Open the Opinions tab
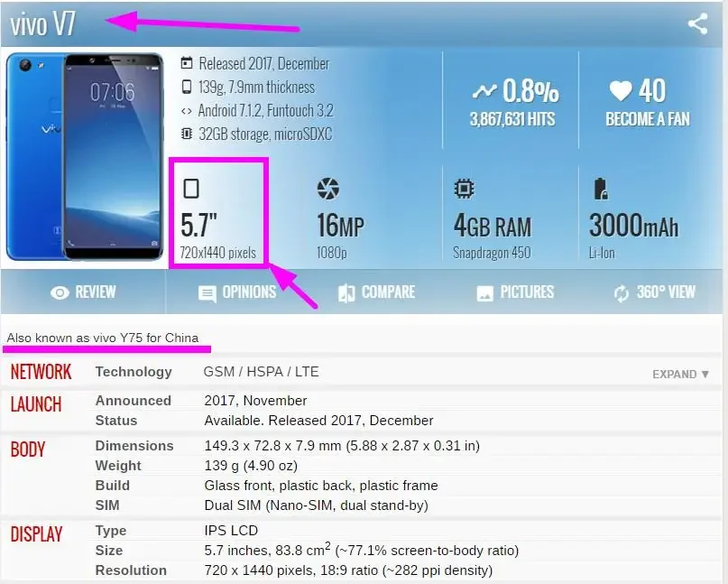The width and height of the screenshot is (728, 584). 237,292
